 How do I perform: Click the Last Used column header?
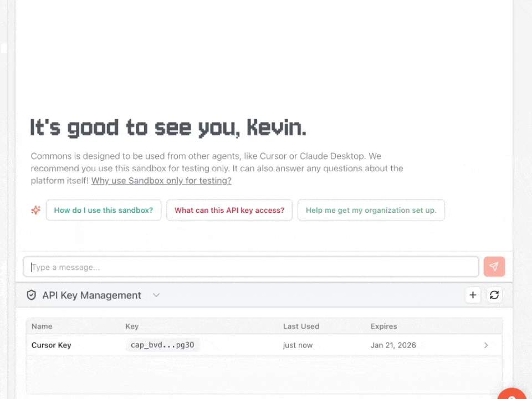tap(301, 326)
